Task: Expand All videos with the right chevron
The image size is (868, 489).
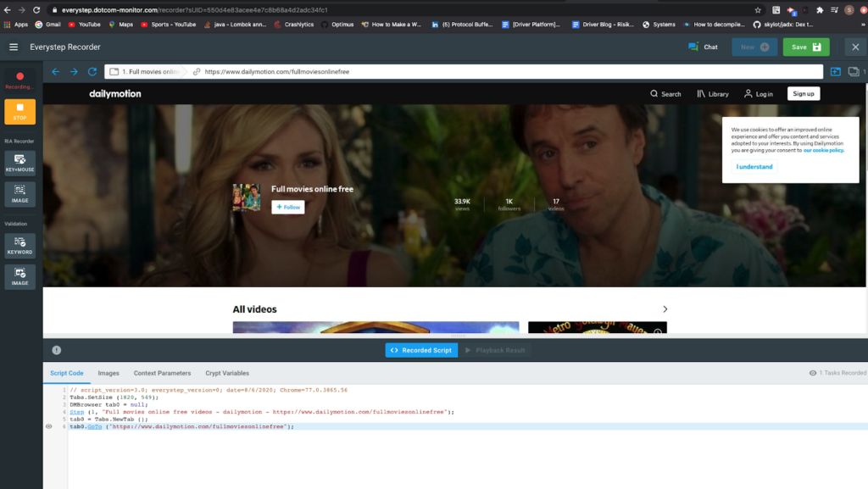Action: click(x=665, y=309)
